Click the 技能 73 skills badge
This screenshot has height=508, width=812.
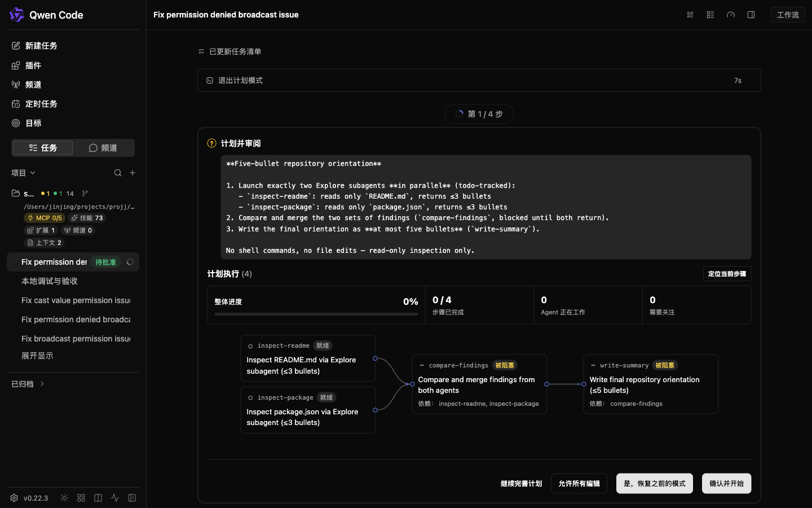click(x=87, y=218)
